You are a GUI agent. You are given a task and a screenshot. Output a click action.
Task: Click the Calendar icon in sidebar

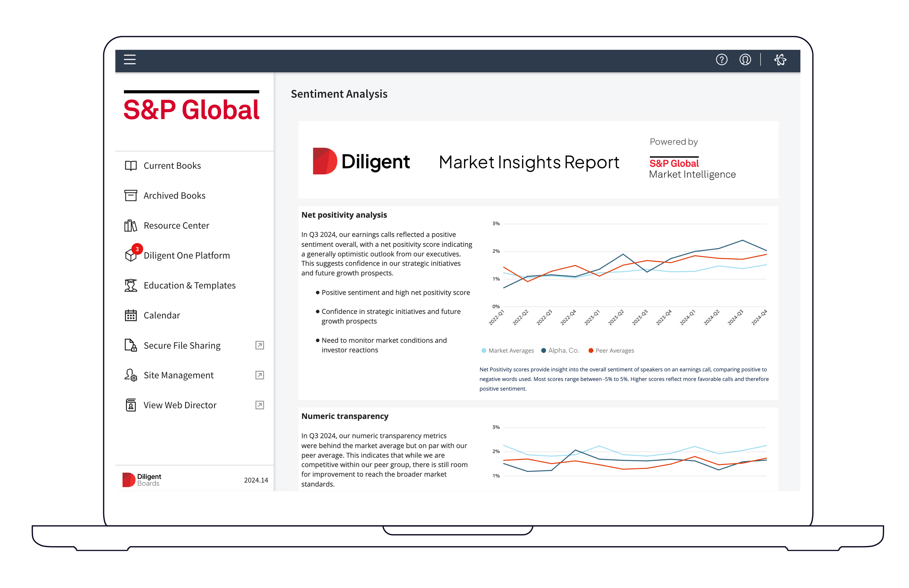(131, 315)
